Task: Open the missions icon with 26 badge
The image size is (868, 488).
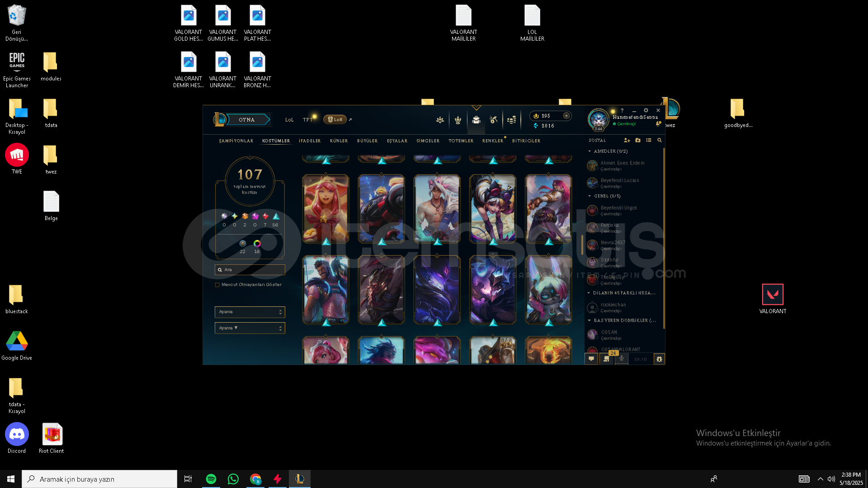Action: pos(607,359)
